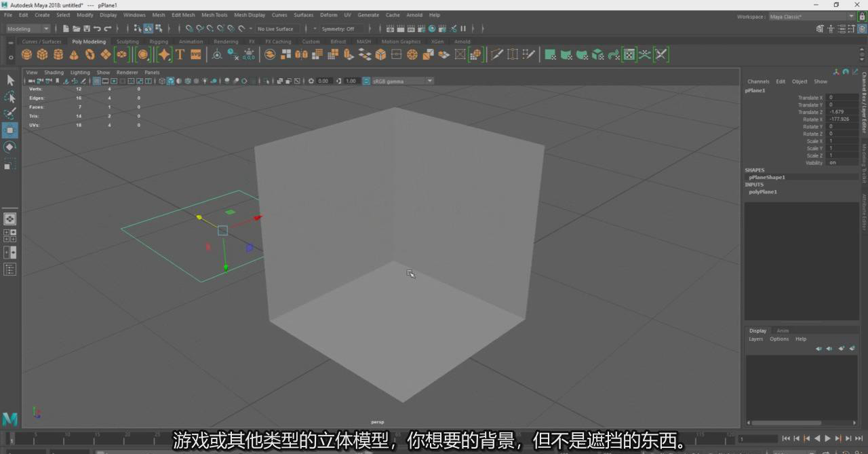Toggle the Channel Box sidebar icon
This screenshot has width=868, height=454.
click(x=863, y=29)
